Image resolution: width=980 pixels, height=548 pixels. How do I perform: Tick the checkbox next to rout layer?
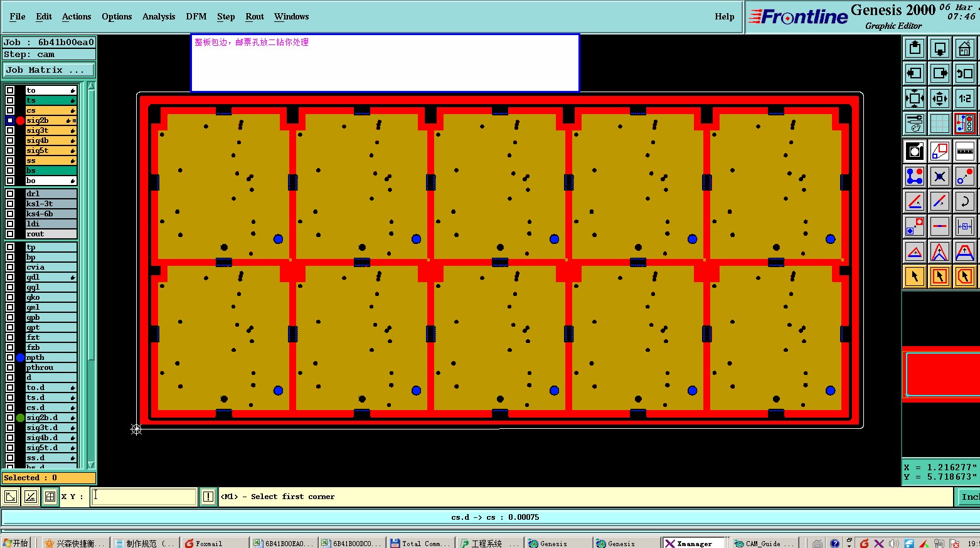10,234
